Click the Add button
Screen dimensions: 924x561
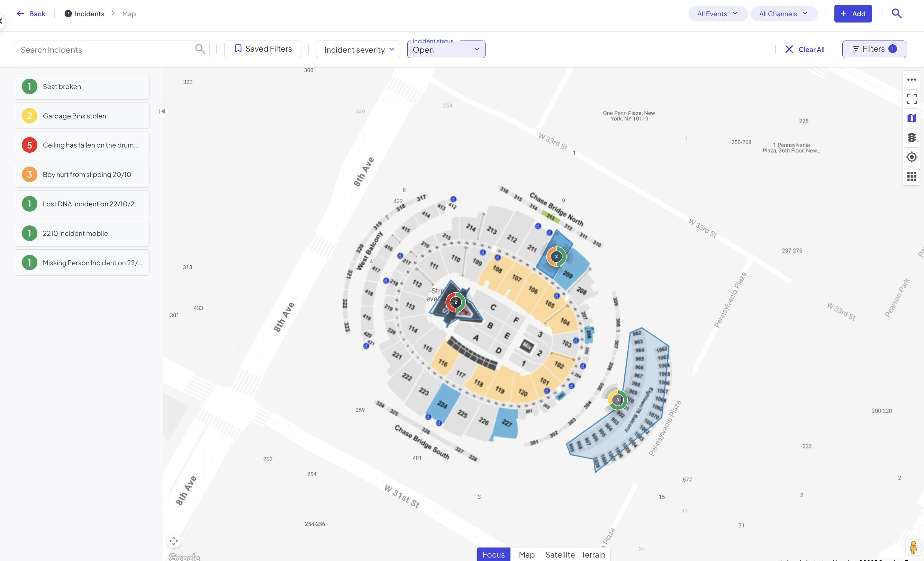(853, 14)
